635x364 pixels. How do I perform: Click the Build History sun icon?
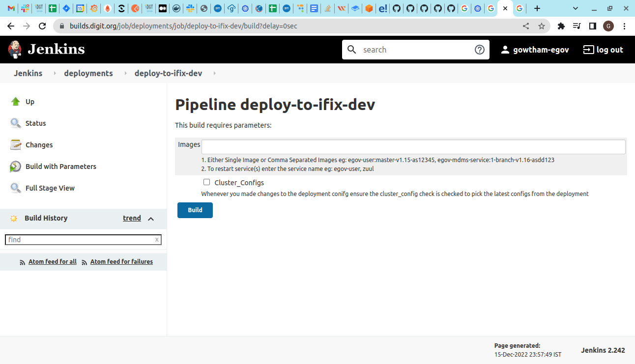pos(14,219)
